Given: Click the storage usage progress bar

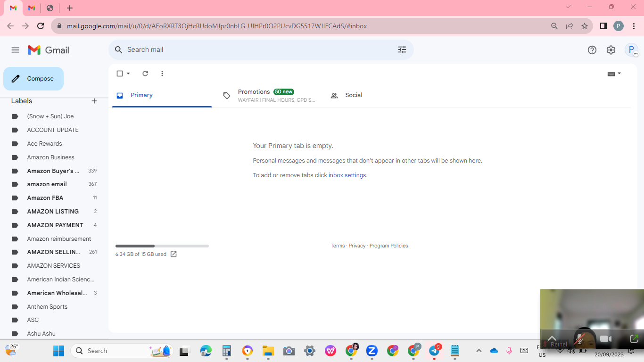Looking at the screenshot, I should 162,246.
